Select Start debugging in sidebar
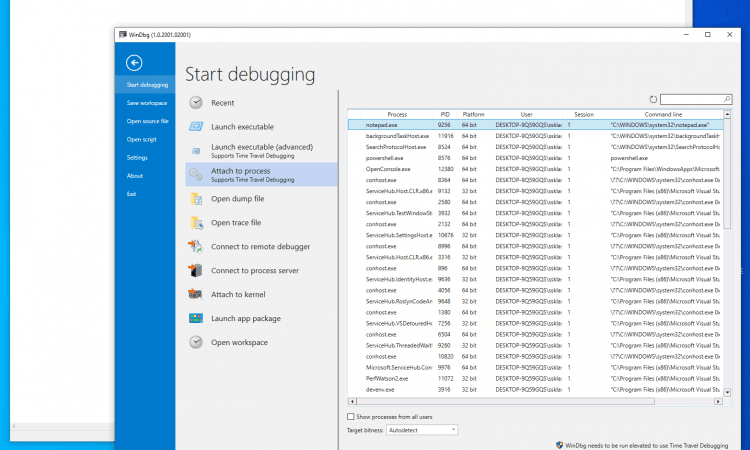Image resolution: width=750 pixels, height=450 pixels. point(145,85)
